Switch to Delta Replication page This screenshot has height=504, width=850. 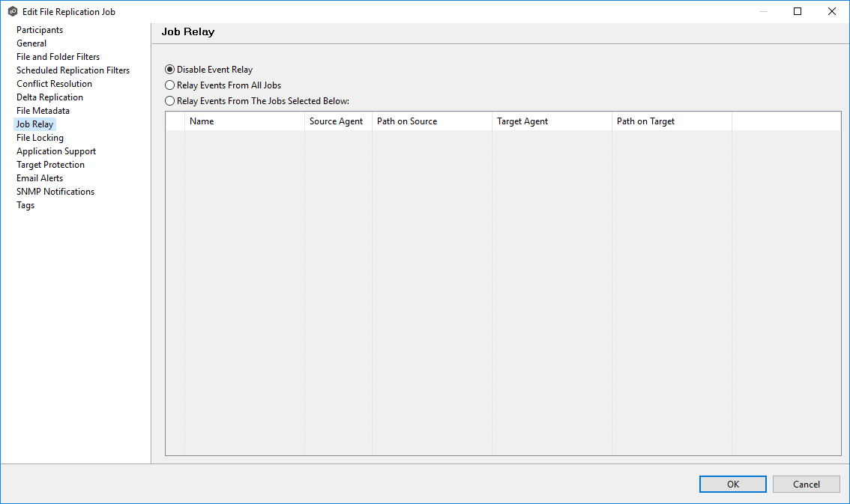click(x=49, y=97)
